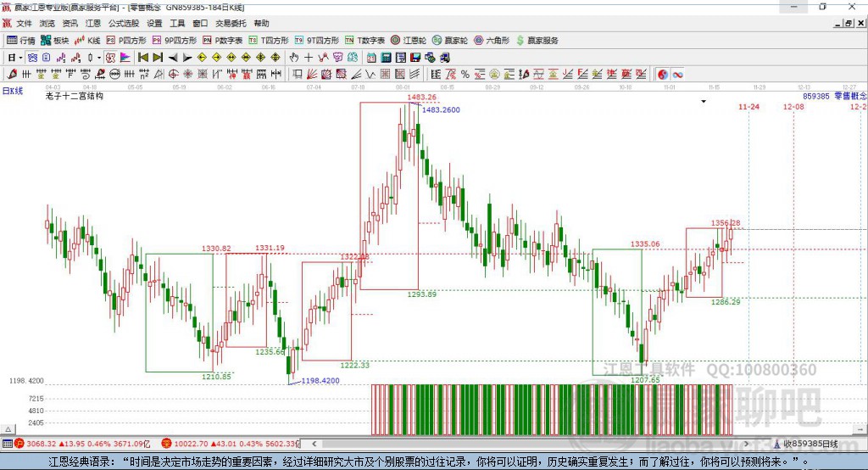The width and height of the screenshot is (868, 470).
Task: Click small black triangle above chart
Action: (x=704, y=102)
